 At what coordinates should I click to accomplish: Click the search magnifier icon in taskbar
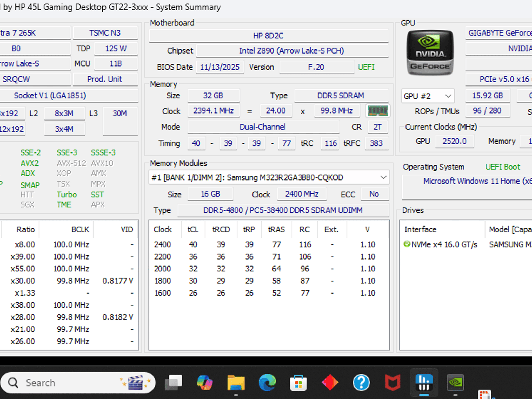(13, 383)
